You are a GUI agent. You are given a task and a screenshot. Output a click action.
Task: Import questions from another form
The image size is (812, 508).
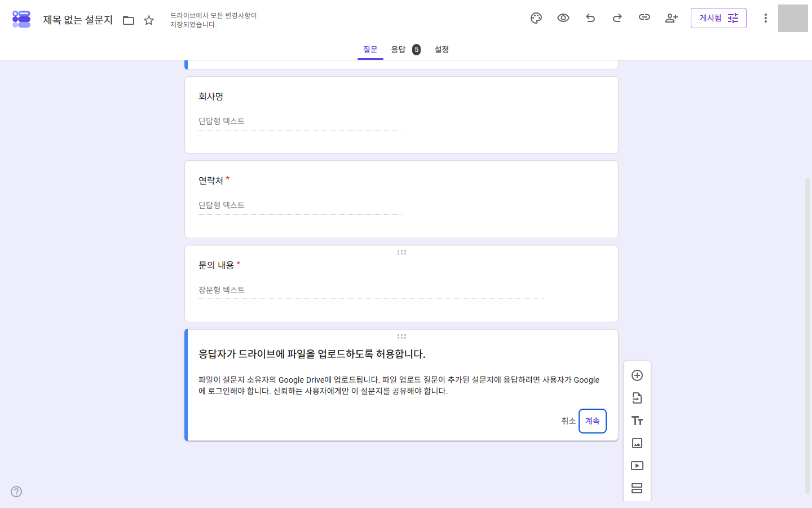pos(637,398)
